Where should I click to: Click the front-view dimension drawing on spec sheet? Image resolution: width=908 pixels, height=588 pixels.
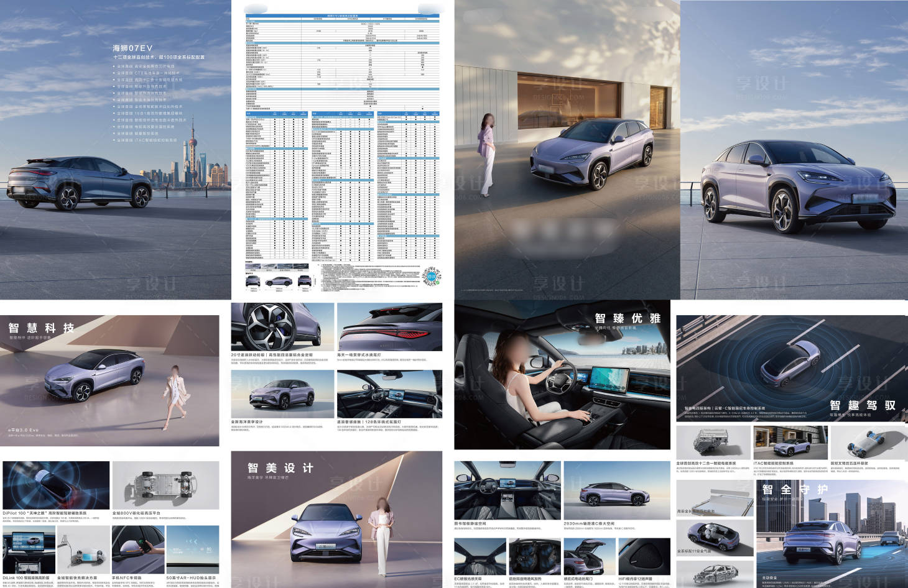[253, 282]
